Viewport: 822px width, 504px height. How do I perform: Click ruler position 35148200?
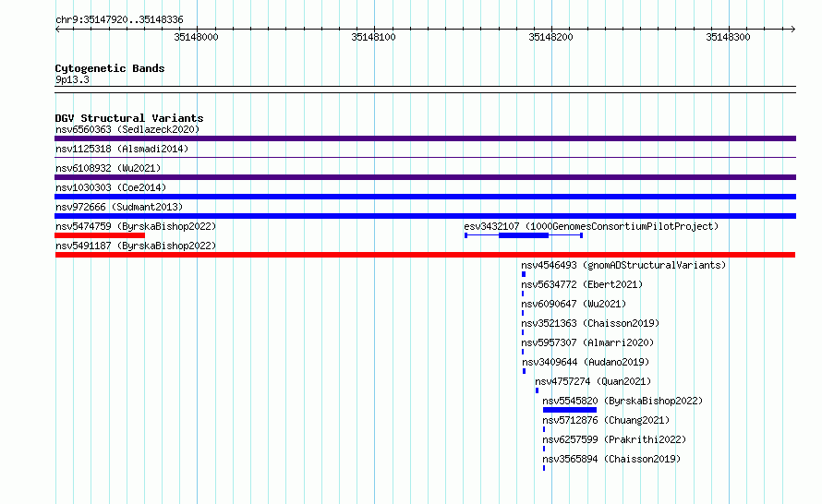click(x=550, y=37)
